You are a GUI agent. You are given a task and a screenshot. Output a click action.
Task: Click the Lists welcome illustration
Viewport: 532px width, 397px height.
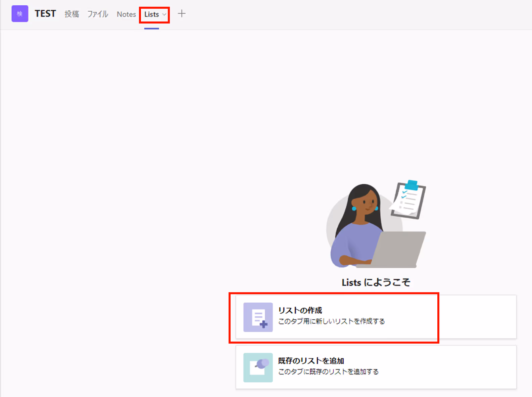tap(376, 224)
